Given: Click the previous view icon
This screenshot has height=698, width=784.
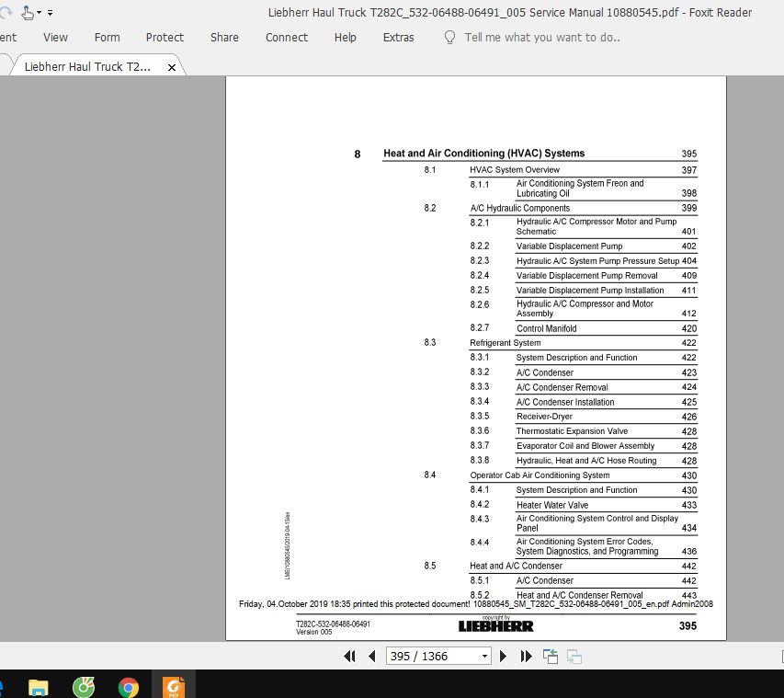Looking at the screenshot, I should coord(550,656).
